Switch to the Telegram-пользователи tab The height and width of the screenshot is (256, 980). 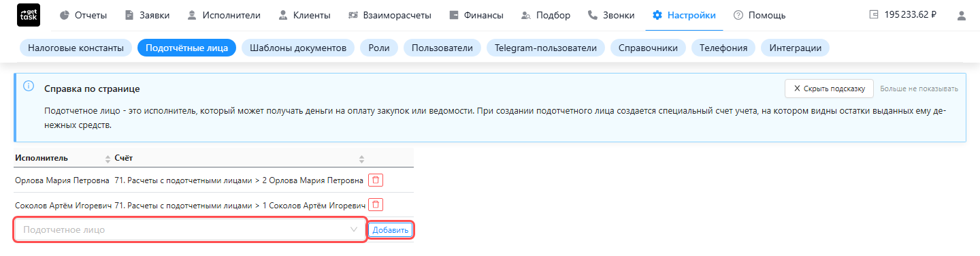546,48
